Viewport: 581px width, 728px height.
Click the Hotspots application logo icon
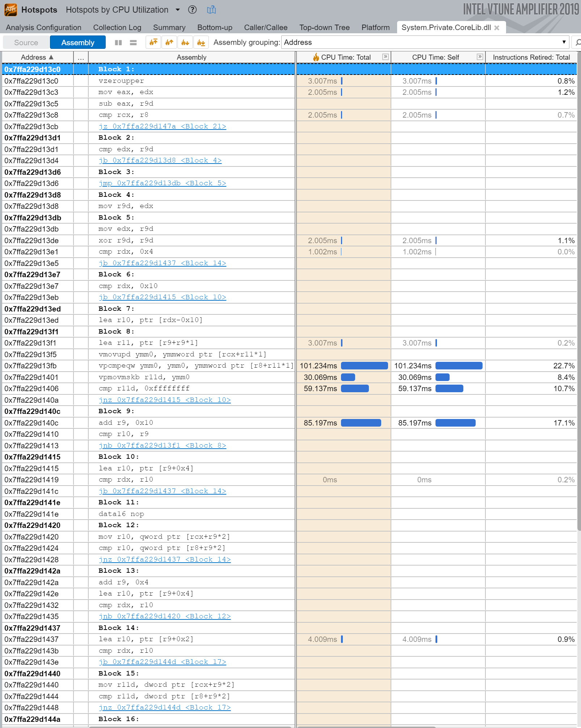[10, 10]
